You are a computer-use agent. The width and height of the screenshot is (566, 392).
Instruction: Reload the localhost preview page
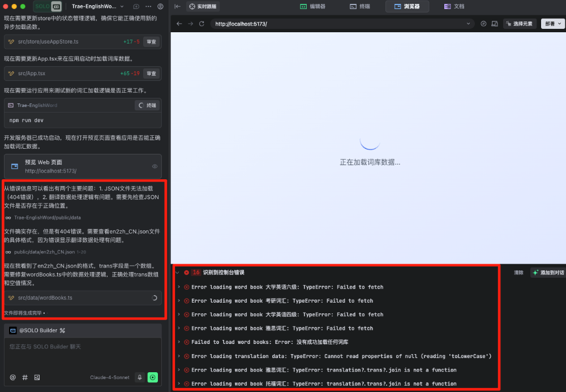(x=202, y=24)
